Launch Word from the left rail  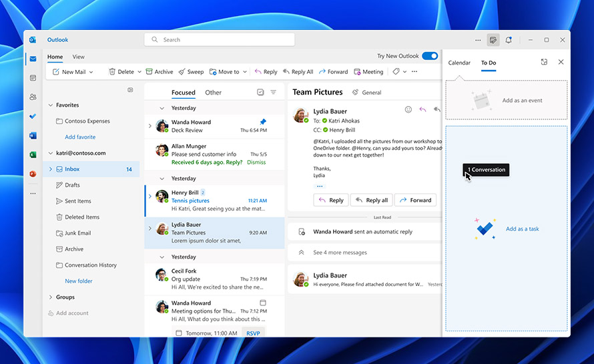tap(33, 135)
